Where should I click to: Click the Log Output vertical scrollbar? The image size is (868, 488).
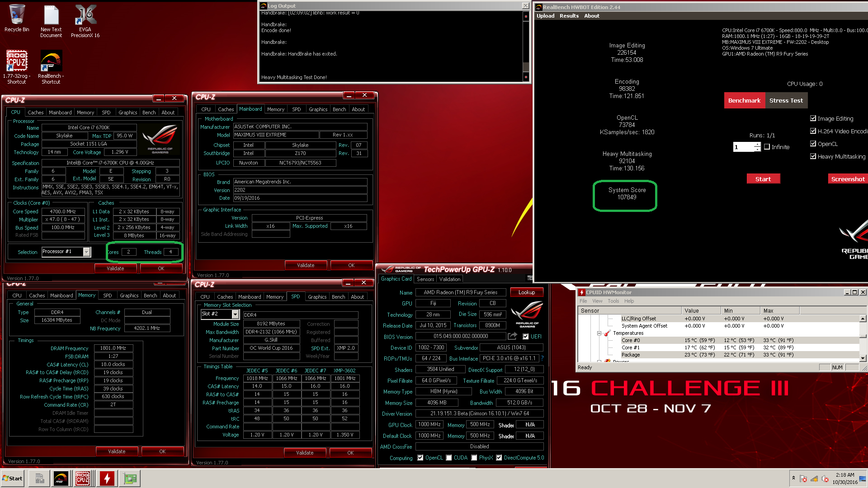click(525, 45)
